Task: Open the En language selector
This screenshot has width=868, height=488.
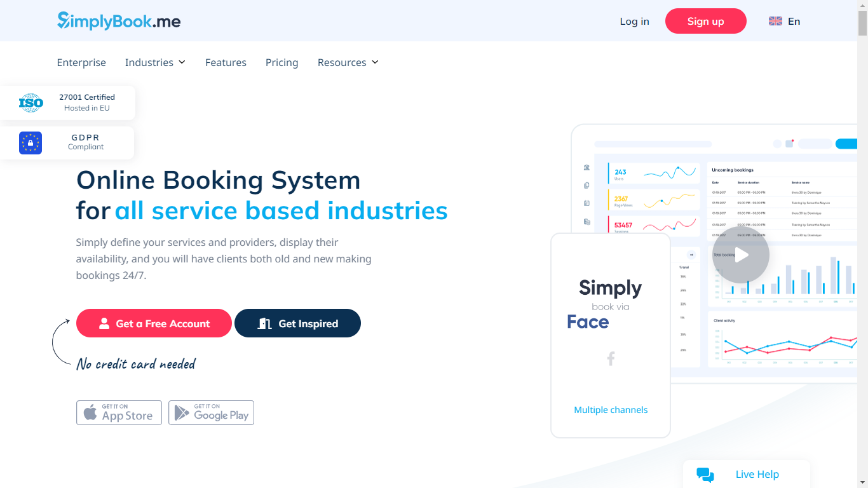Action: (x=785, y=21)
